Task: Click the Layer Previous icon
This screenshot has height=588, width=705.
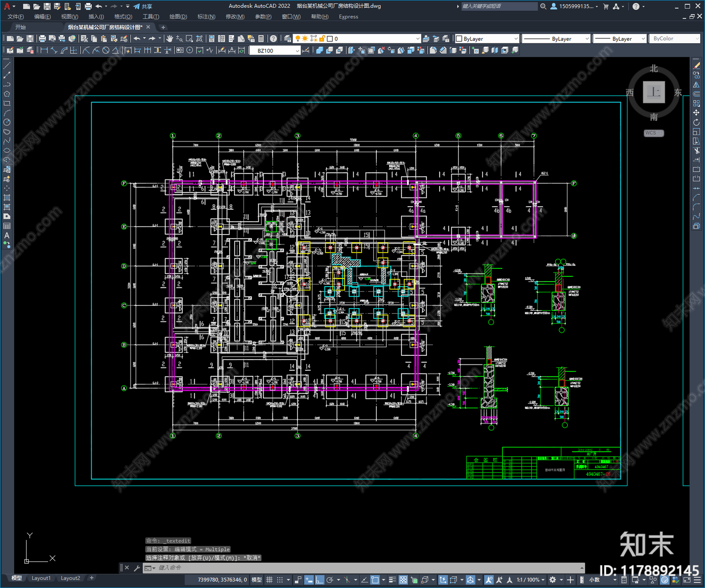Action: point(436,39)
